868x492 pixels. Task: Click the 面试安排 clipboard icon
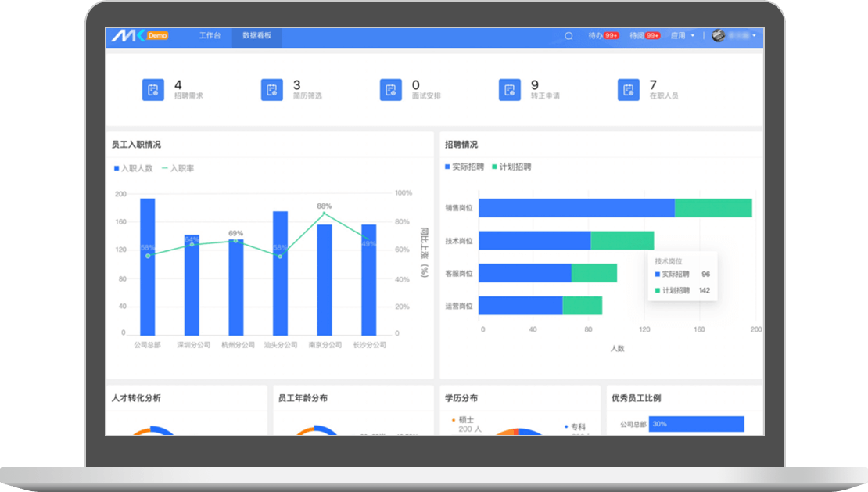(x=390, y=90)
